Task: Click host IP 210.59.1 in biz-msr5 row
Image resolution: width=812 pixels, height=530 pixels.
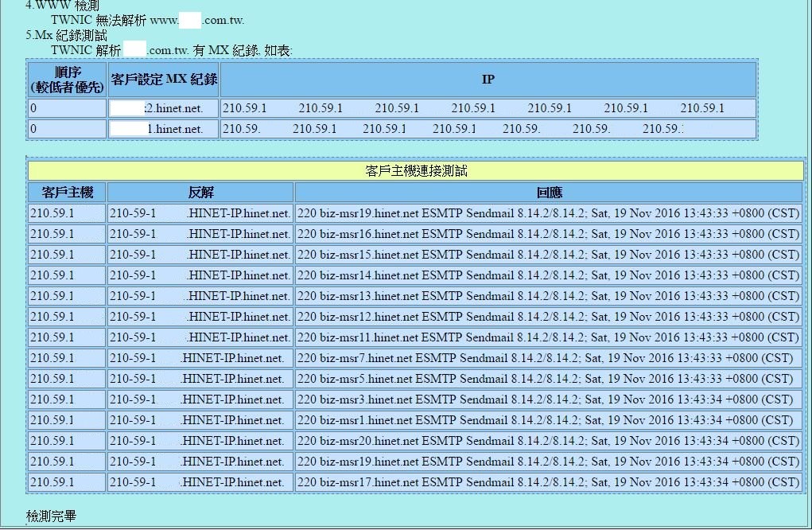Action: 68,379
